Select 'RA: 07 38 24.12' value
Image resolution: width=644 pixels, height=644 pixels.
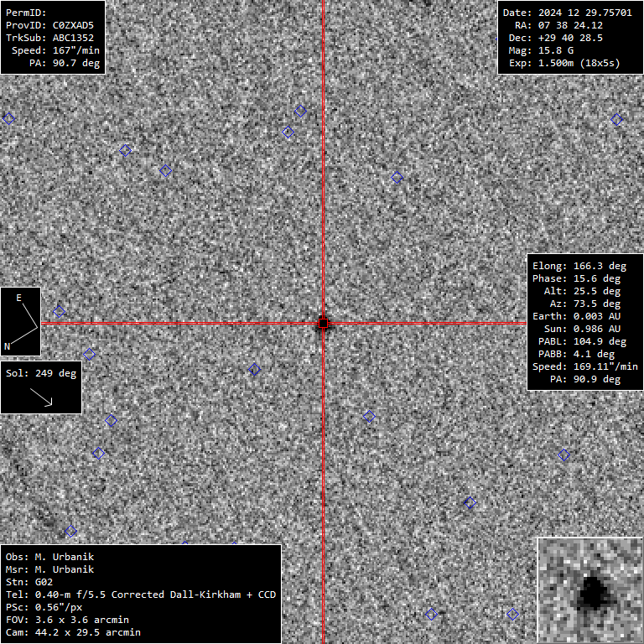pyautogui.click(x=558, y=25)
